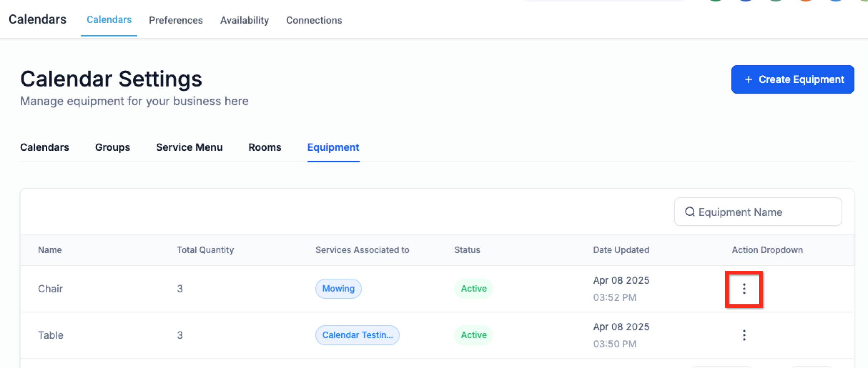The image size is (868, 368).
Task: Open the Groups settings tab
Action: (113, 147)
